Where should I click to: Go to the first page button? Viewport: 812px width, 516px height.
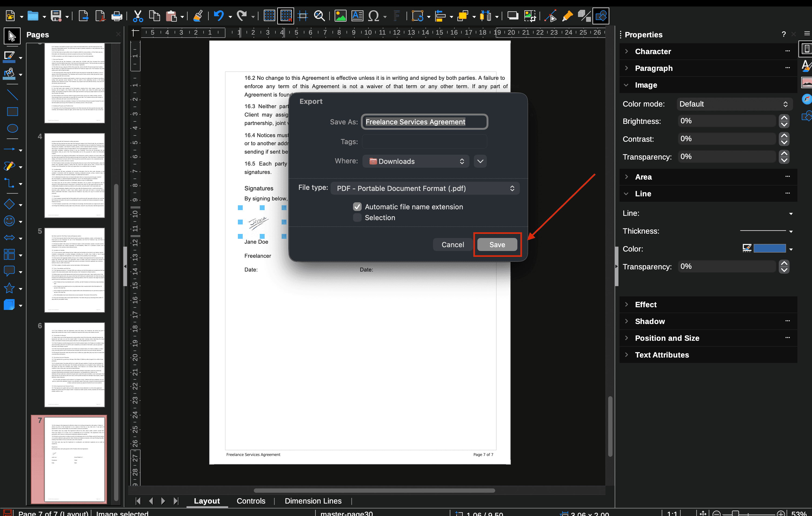(138, 501)
